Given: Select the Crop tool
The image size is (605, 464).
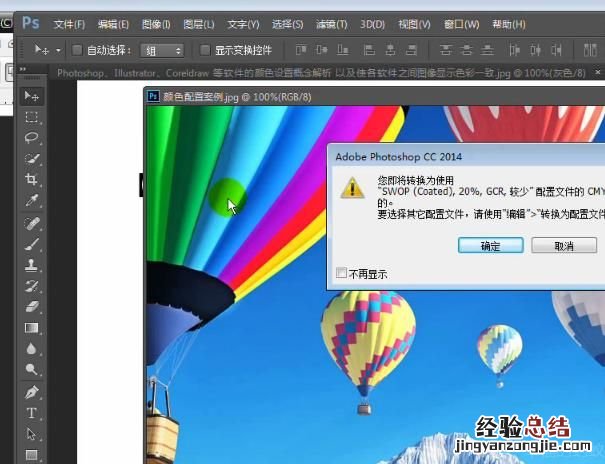Looking at the screenshot, I should coord(32,179).
